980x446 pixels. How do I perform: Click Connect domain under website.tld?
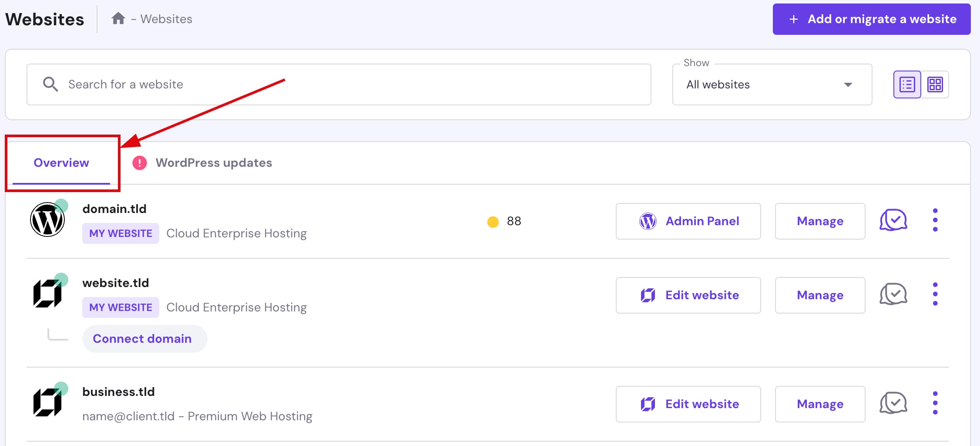pos(144,338)
